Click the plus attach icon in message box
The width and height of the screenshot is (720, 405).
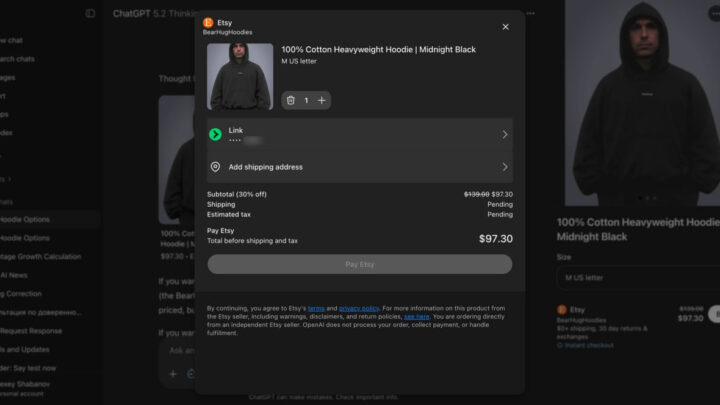[172, 373]
